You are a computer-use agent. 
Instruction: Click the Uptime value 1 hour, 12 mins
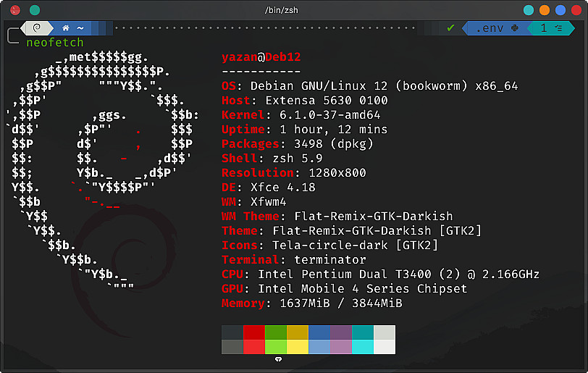(334, 130)
